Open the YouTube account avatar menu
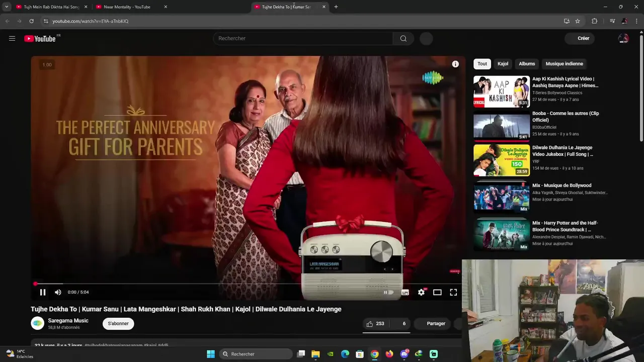This screenshot has height=362, width=644. tap(623, 38)
